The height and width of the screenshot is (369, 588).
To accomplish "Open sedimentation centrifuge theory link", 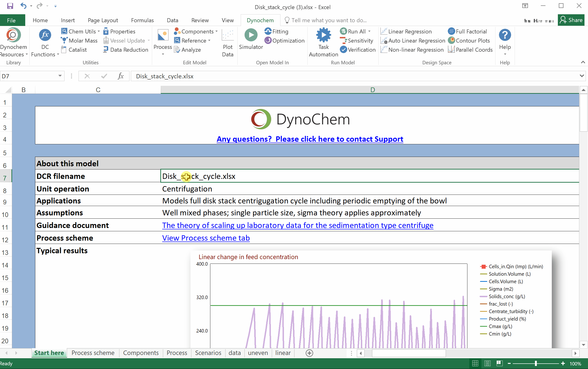I will click(298, 225).
